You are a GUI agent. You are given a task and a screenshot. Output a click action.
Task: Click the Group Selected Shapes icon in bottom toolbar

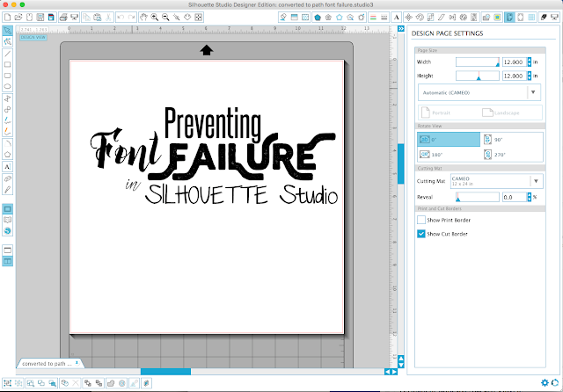8,383
